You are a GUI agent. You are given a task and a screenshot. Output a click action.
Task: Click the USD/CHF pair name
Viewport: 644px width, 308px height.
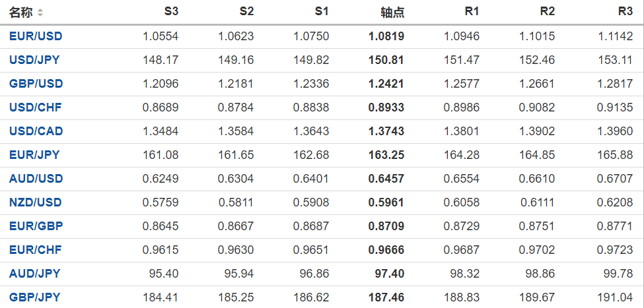[x=36, y=108]
